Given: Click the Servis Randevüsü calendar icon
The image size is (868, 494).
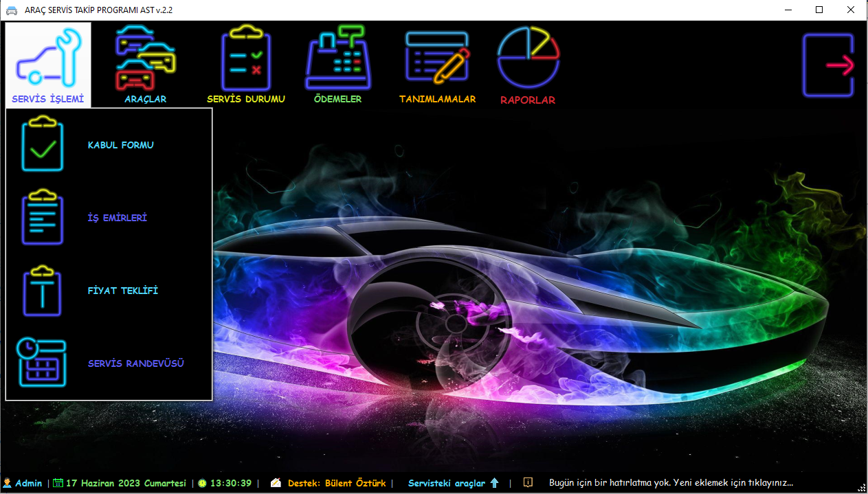Looking at the screenshot, I should [x=43, y=363].
